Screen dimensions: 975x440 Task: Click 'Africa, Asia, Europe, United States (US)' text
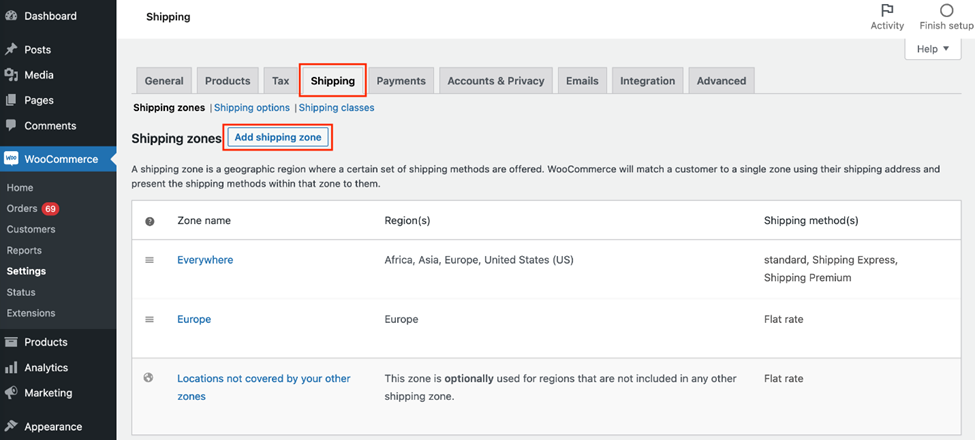(479, 260)
